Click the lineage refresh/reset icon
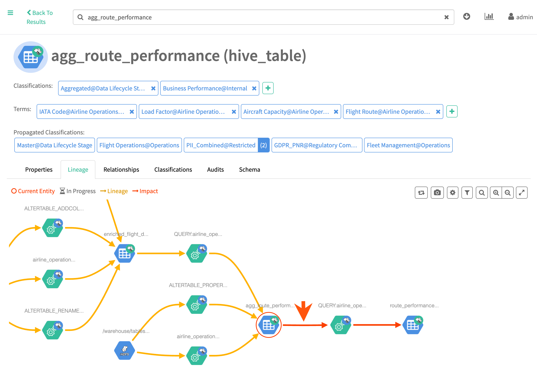The image size is (537, 392). click(x=421, y=193)
